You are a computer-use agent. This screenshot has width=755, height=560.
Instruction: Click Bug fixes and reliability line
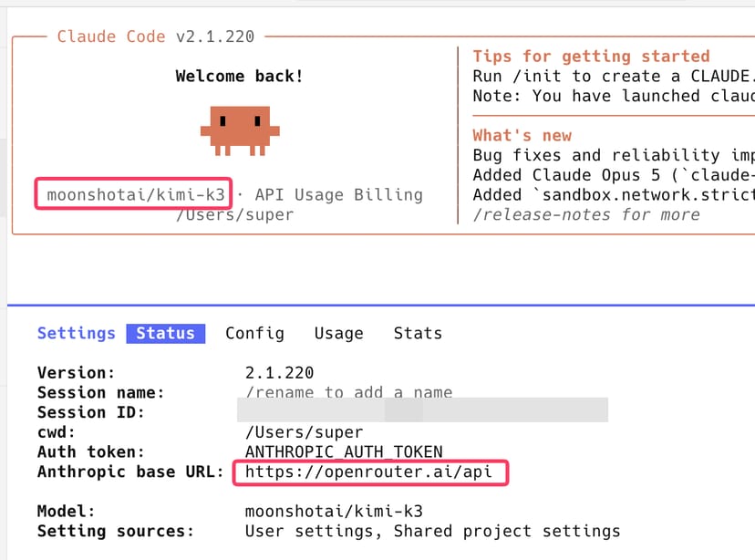point(614,155)
